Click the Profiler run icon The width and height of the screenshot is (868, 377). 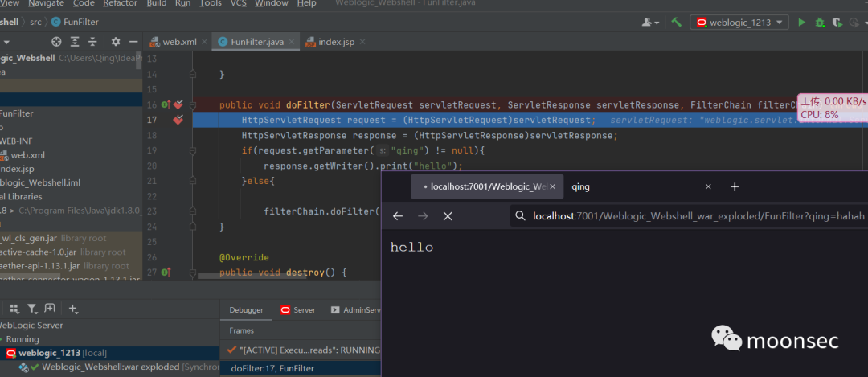(856, 23)
